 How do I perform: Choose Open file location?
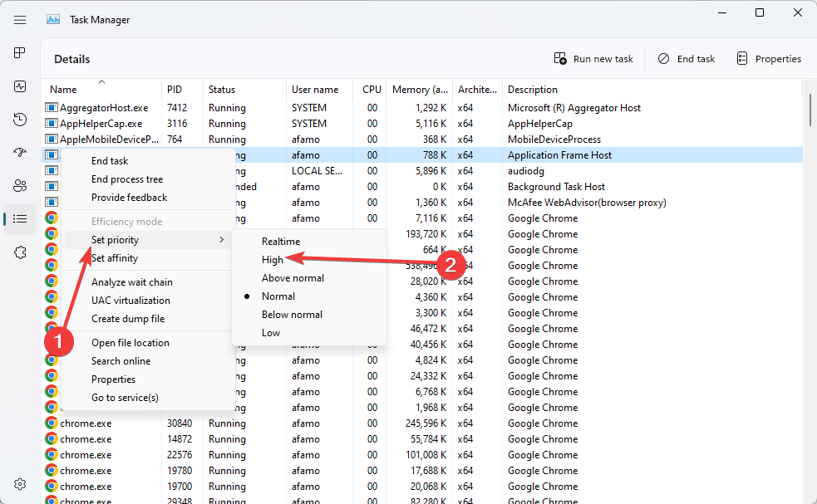[149, 343]
